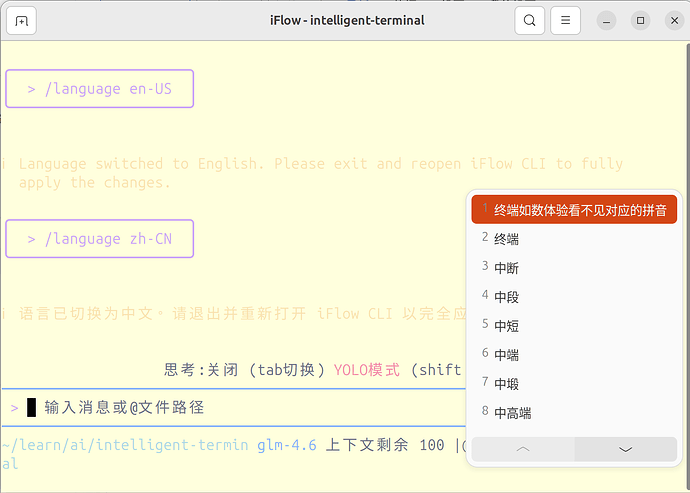Pick candidate 3 中断
This screenshot has height=493, width=690.
pos(506,268)
